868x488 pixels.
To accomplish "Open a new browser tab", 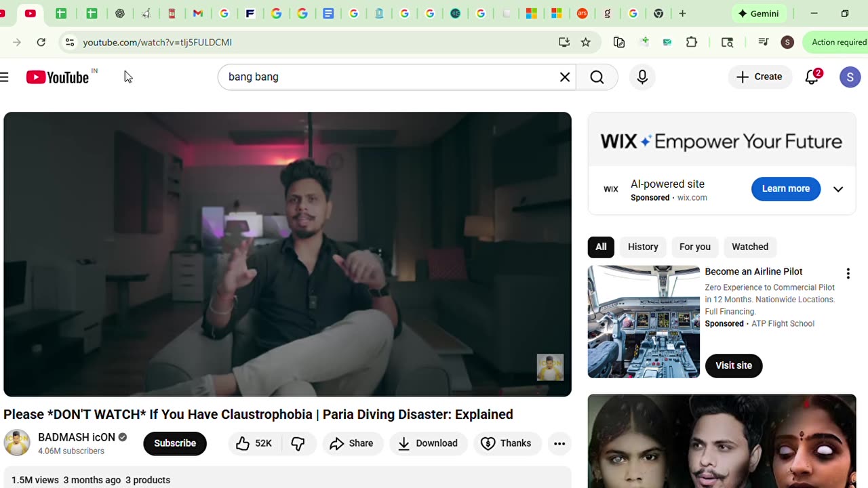I will pos(683,14).
